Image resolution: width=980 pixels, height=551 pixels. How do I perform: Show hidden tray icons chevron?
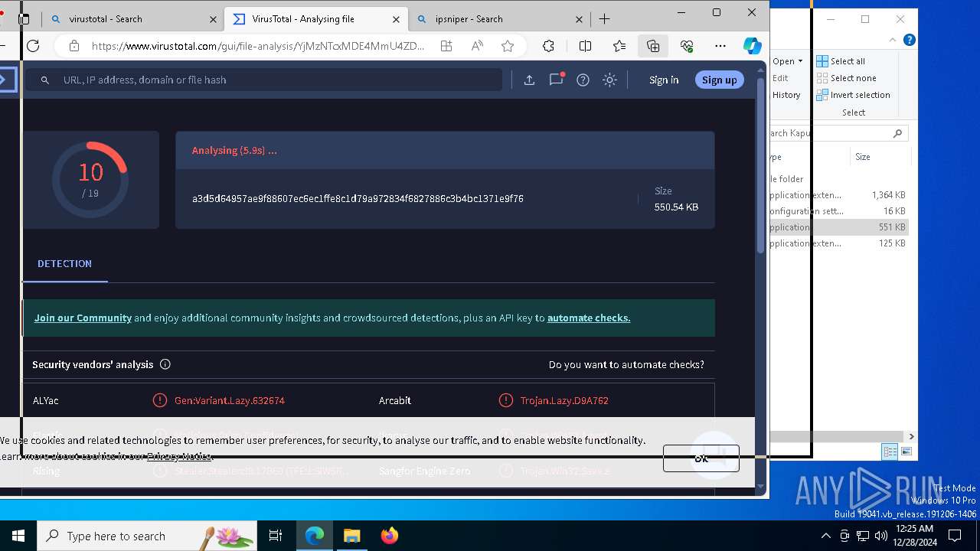click(x=825, y=536)
